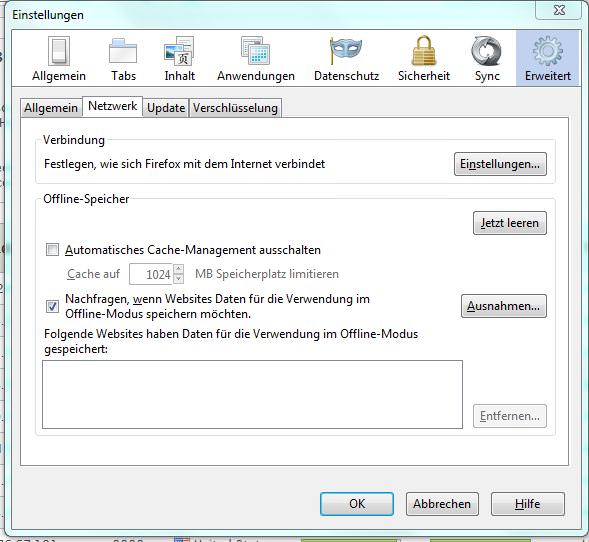Confirm settings with OK button
The height and width of the screenshot is (542, 589).
(x=357, y=504)
